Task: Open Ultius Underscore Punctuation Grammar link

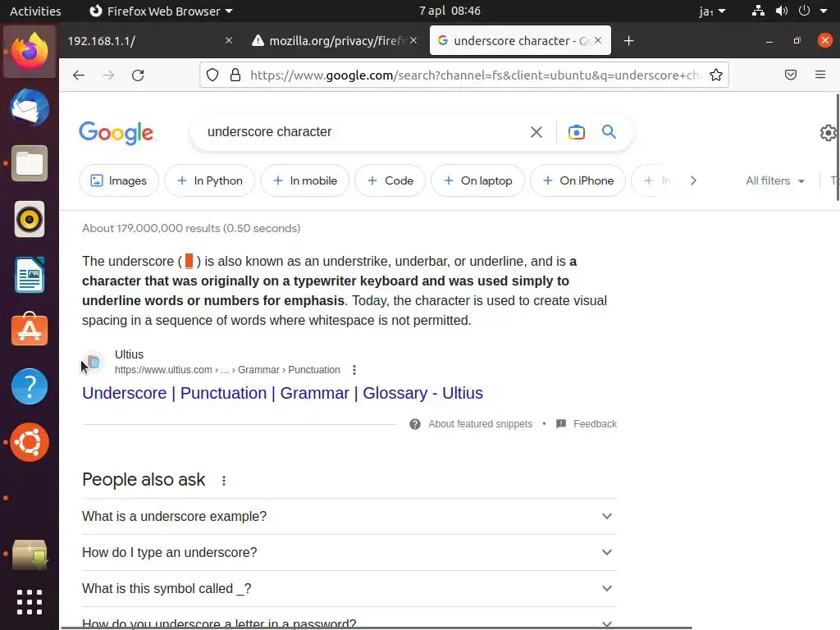Action: click(x=282, y=393)
